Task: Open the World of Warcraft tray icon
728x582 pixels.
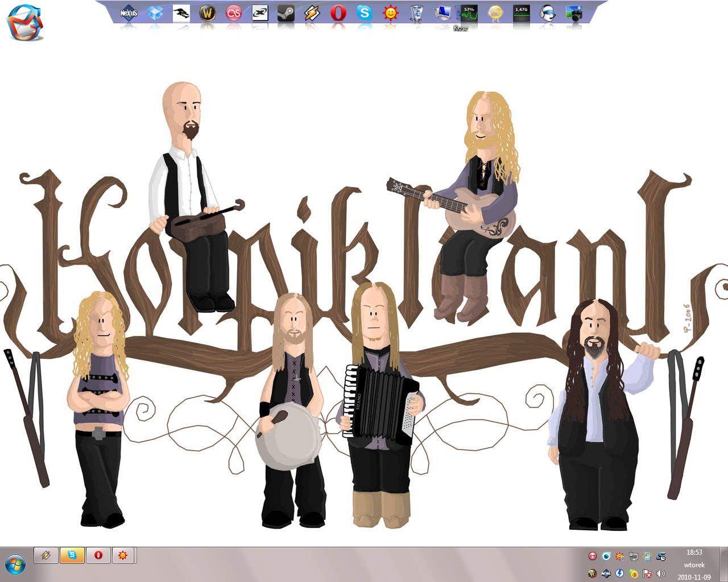Action: pyautogui.click(x=593, y=573)
